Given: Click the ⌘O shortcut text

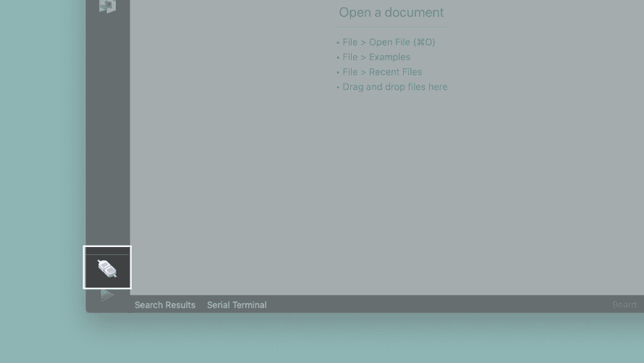Looking at the screenshot, I should tap(424, 42).
